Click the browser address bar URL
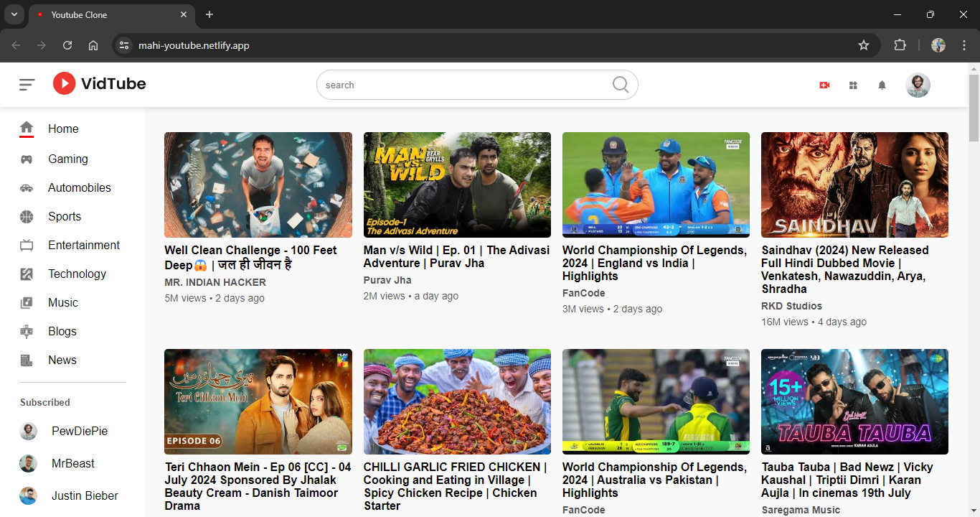The height and width of the screenshot is (517, 980). click(194, 45)
